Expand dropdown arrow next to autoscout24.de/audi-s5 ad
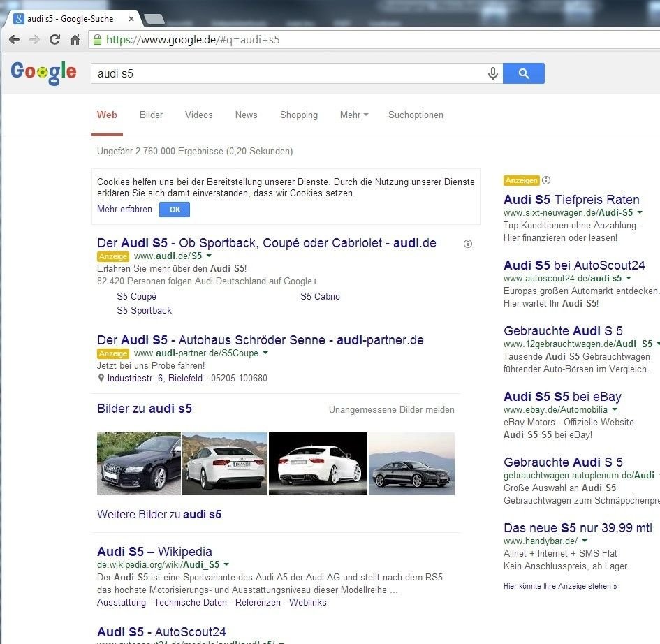Image resolution: width=660 pixels, height=644 pixels. coord(629,278)
